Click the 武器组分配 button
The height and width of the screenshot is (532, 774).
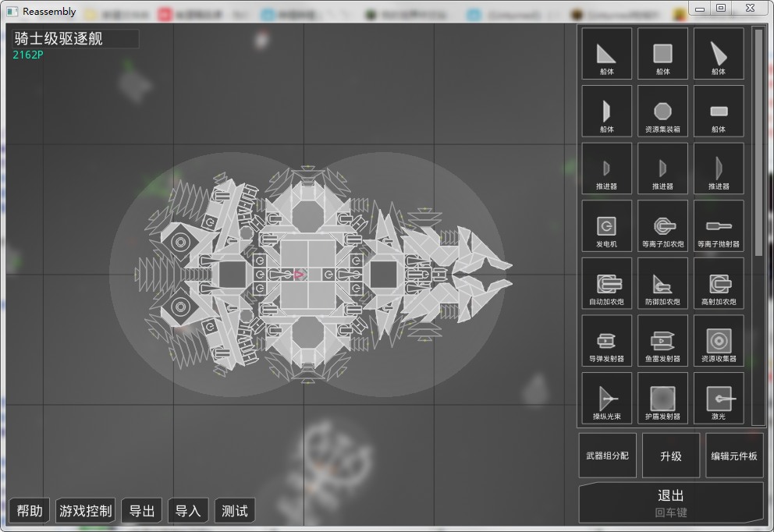pyautogui.click(x=607, y=456)
